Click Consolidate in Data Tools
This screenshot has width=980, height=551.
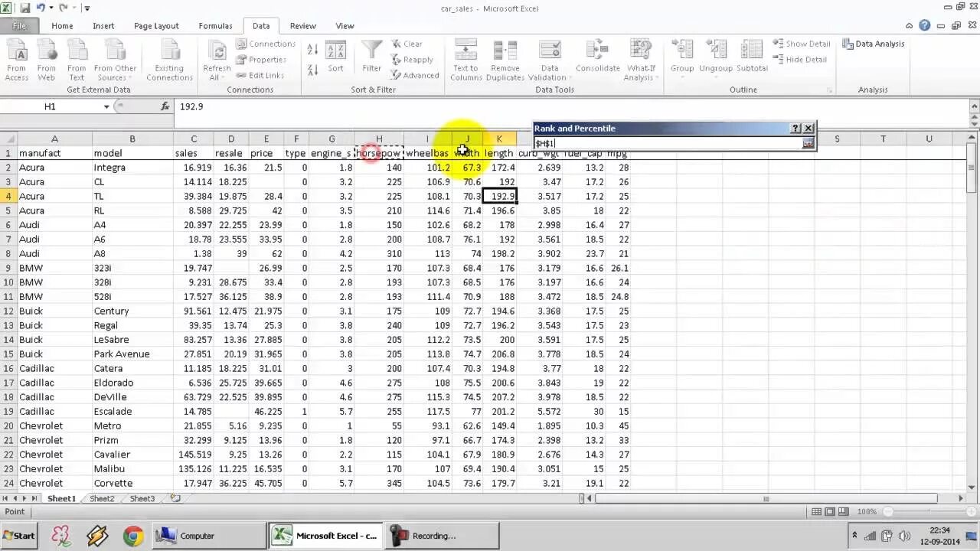(x=598, y=58)
